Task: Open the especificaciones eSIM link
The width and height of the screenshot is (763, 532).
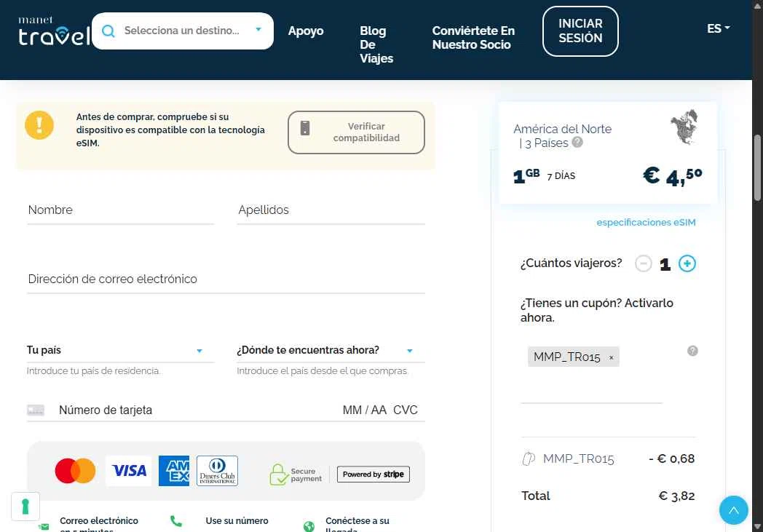Action: (646, 222)
